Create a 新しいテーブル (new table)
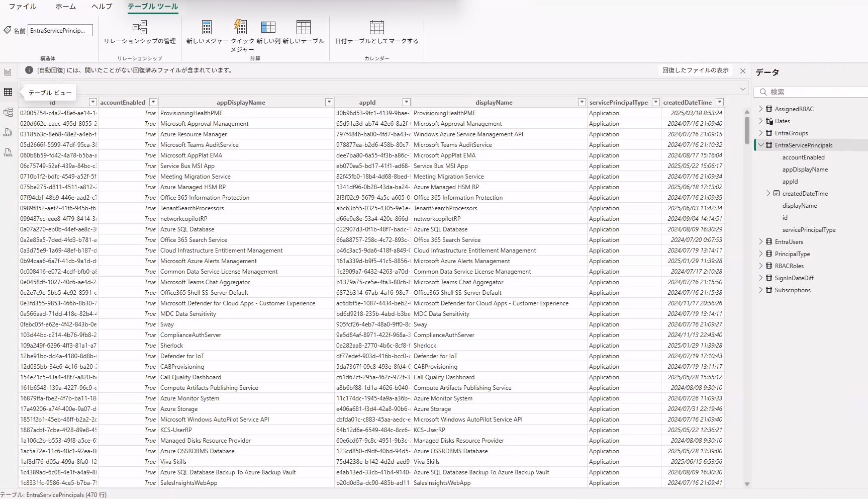The width and height of the screenshot is (868, 499). (x=304, y=34)
